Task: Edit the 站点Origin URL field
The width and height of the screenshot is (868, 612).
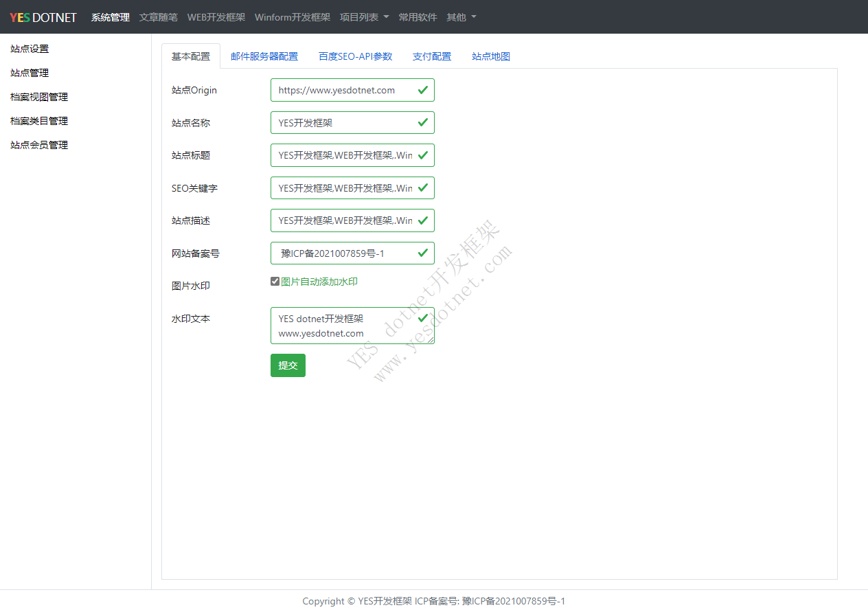Action: [x=352, y=90]
